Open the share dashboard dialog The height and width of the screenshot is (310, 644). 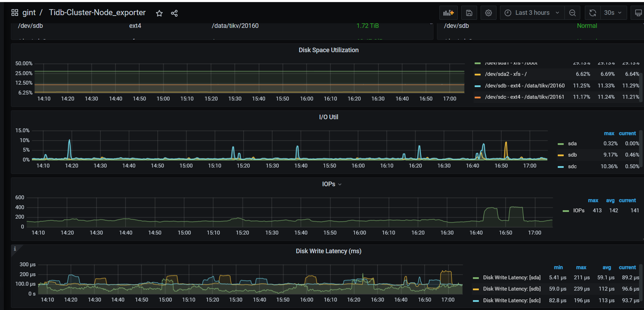[x=174, y=13]
